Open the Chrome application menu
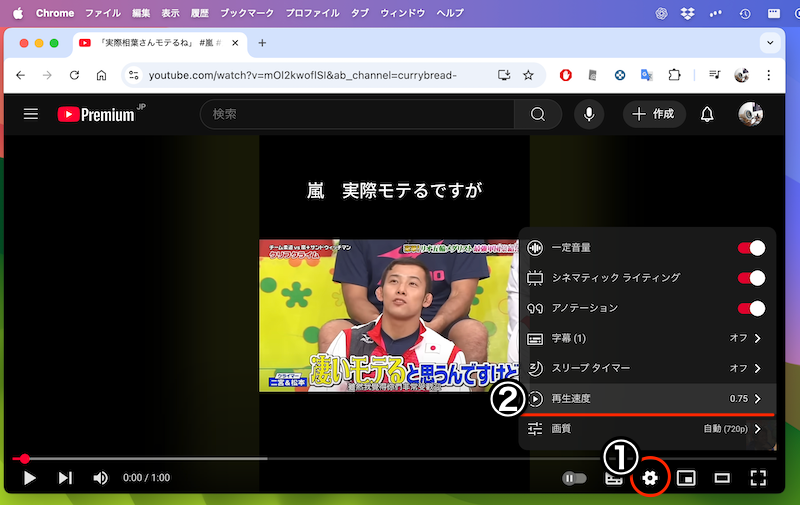The image size is (800, 505). point(55,13)
